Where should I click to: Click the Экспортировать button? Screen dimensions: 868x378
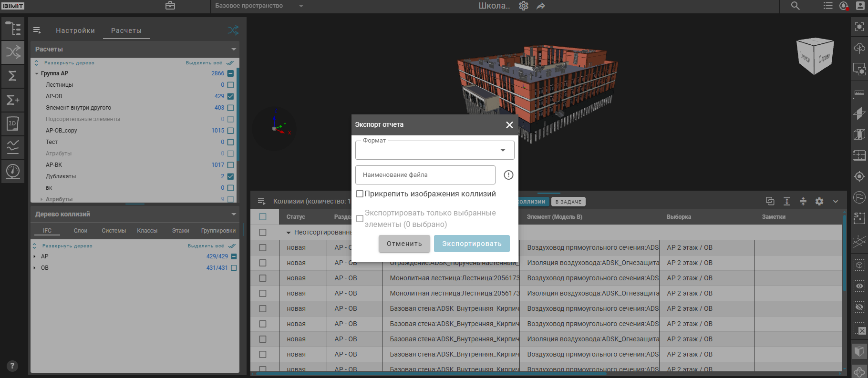tap(471, 244)
